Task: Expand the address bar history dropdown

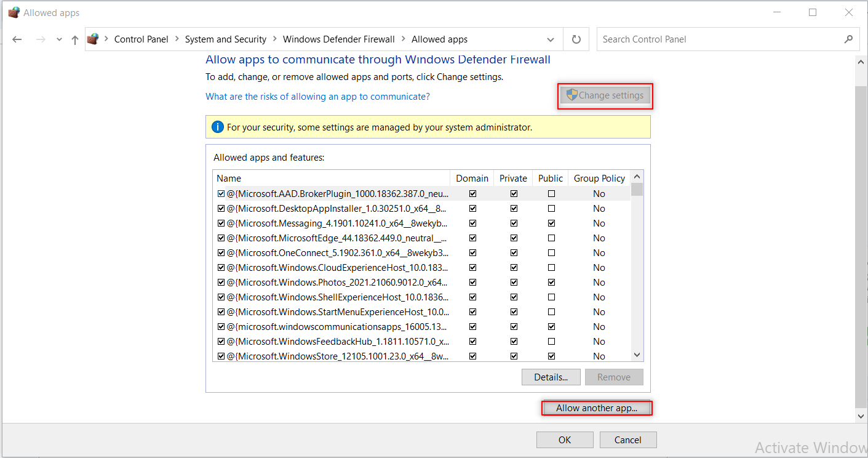Action: click(x=551, y=39)
